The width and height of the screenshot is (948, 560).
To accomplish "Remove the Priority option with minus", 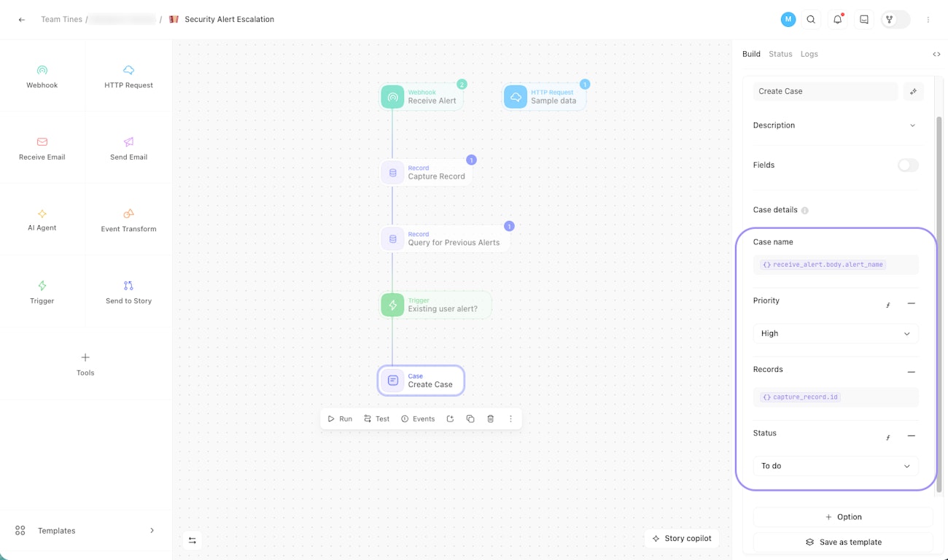I will pos(911,303).
